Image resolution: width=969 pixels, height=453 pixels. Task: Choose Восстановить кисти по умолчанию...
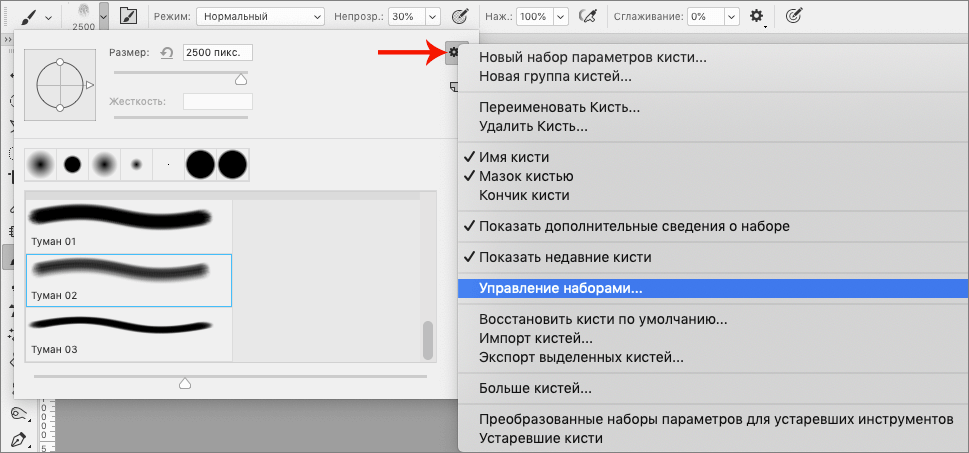point(603,320)
